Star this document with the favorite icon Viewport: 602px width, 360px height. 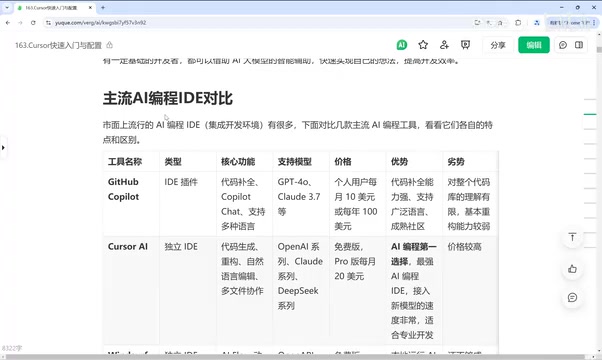[423, 45]
